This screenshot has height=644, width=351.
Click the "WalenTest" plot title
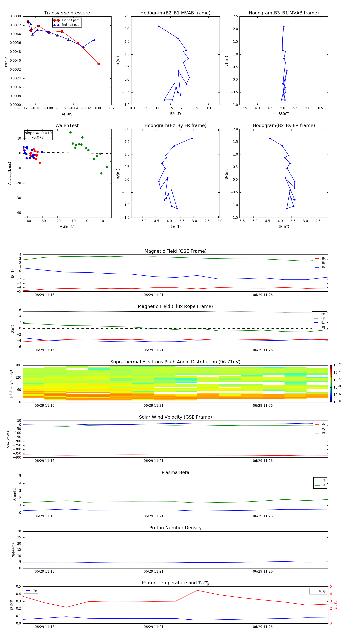click(67, 125)
